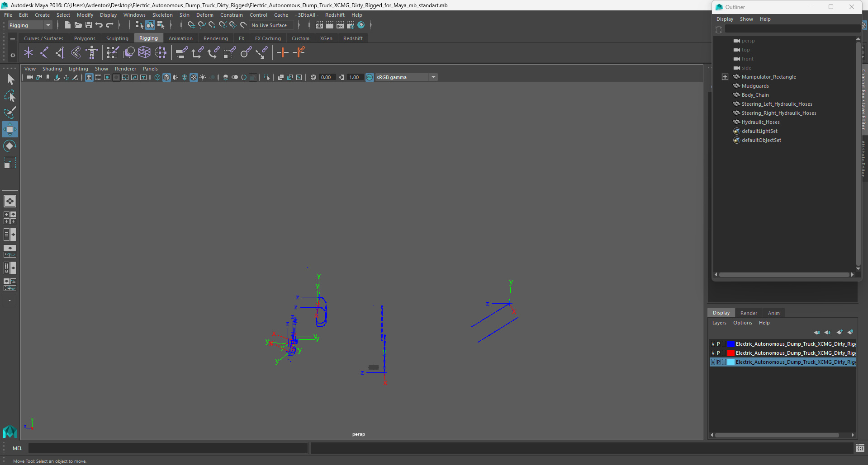Toggle visibility V of blue layer
Viewport: 868px width, 465px height.
(713, 344)
